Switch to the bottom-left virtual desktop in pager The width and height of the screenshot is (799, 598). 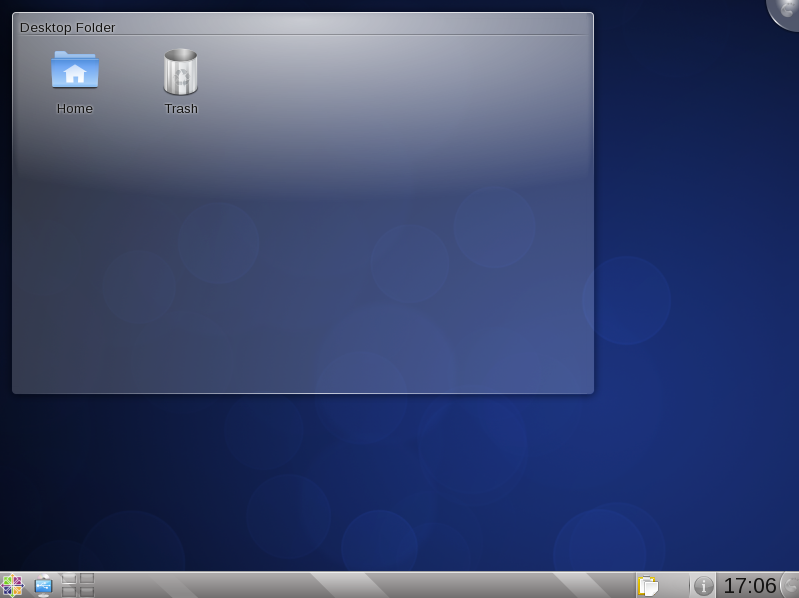tap(69, 591)
